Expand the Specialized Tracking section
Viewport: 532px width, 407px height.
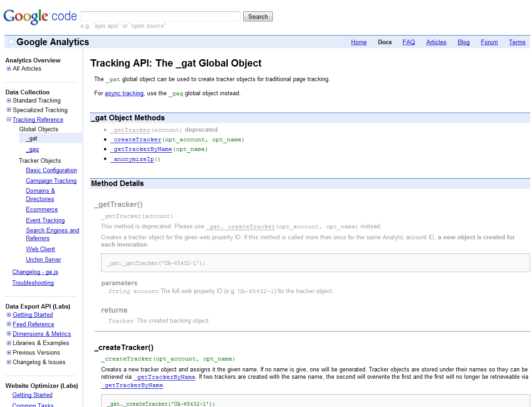tap(8, 110)
